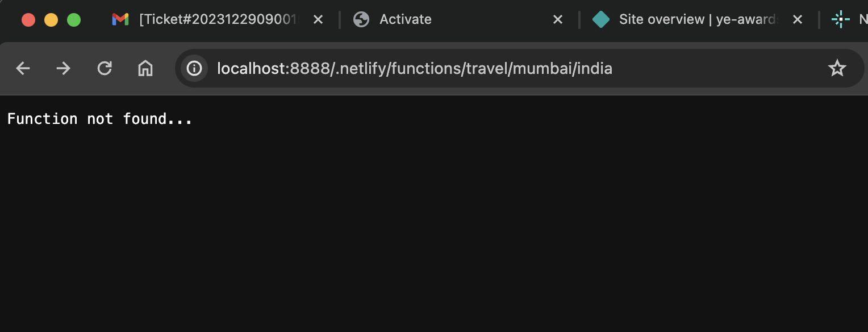
Task: Click the forward navigation arrow
Action: click(63, 69)
